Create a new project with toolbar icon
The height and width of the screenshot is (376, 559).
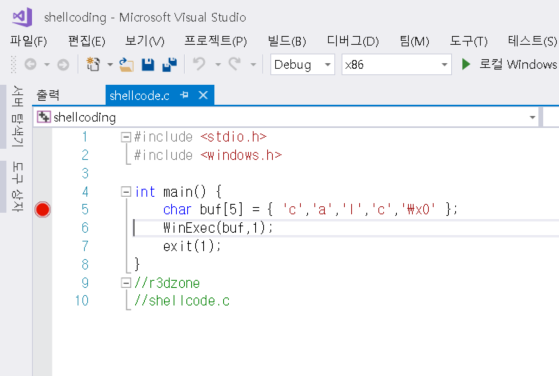pos(93,65)
